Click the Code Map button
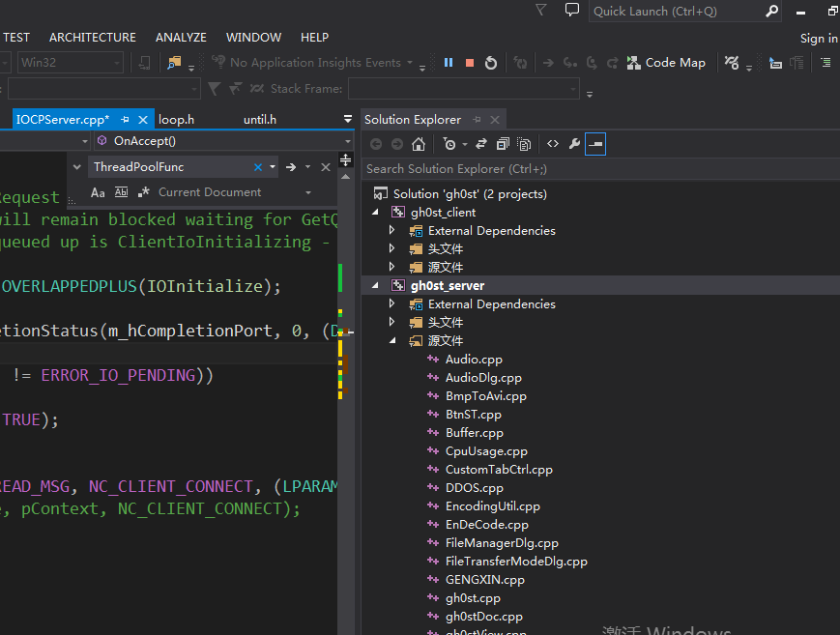The width and height of the screenshot is (840, 635). coord(666,63)
